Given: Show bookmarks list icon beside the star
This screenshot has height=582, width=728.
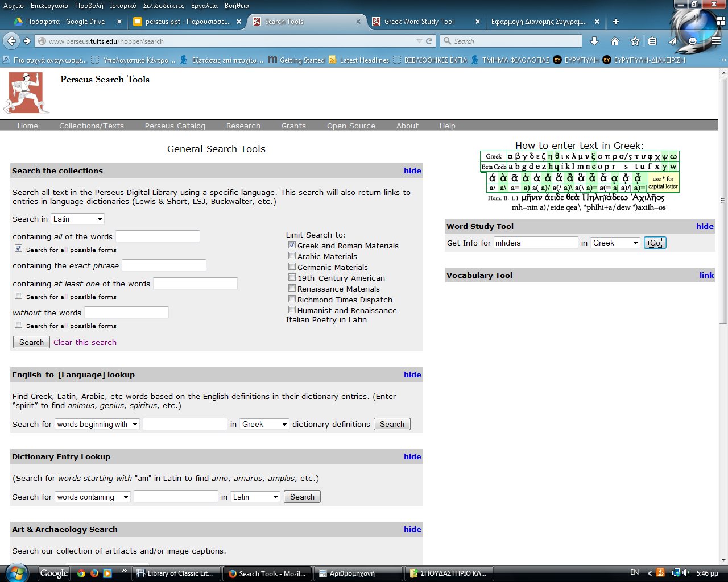Looking at the screenshot, I should [x=652, y=41].
